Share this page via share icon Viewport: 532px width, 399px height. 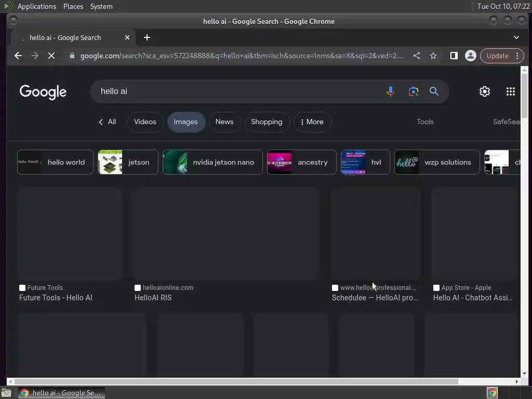coord(417,56)
